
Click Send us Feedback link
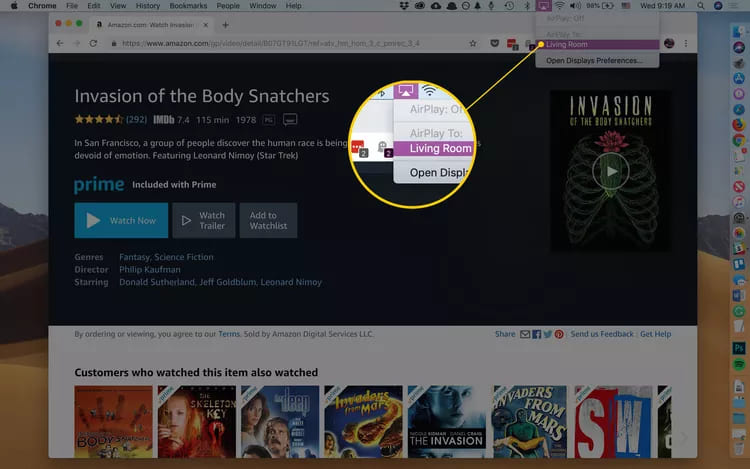(x=602, y=334)
